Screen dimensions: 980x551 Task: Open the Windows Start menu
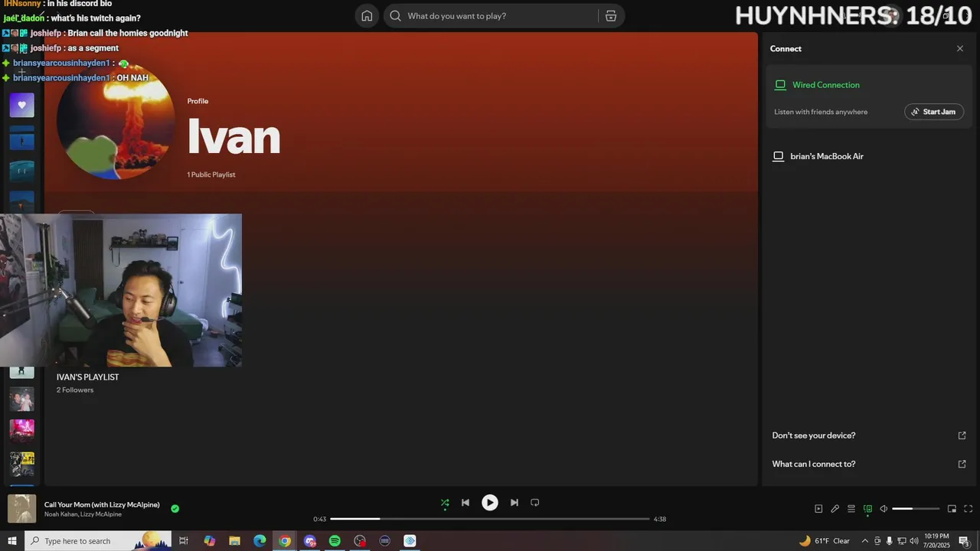11,541
